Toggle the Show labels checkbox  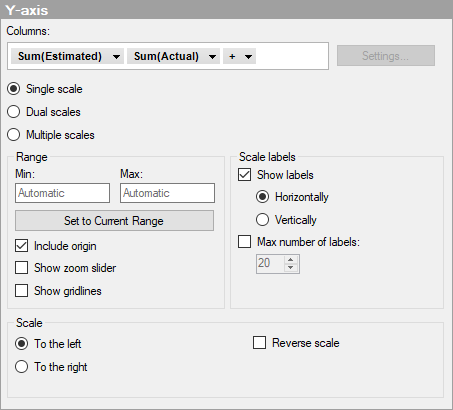pos(245,175)
